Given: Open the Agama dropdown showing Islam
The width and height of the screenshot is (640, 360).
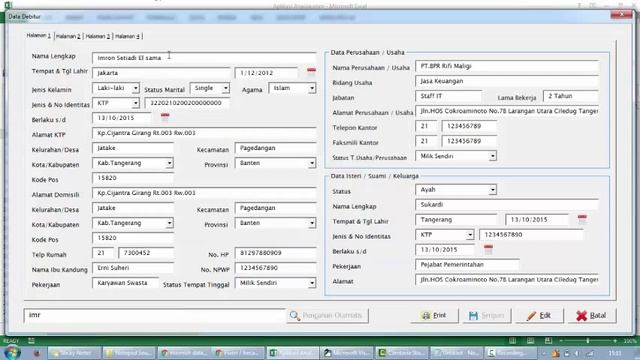Looking at the screenshot, I should tap(312, 88).
